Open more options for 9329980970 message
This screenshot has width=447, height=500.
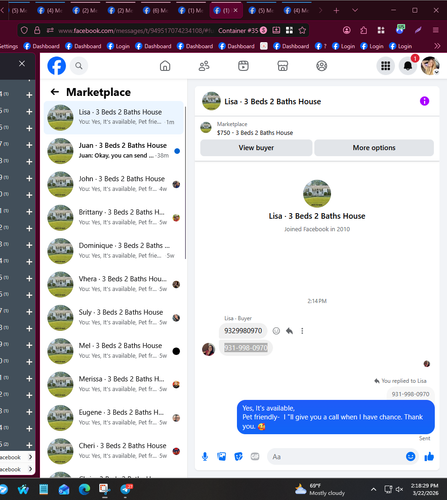coord(302,331)
